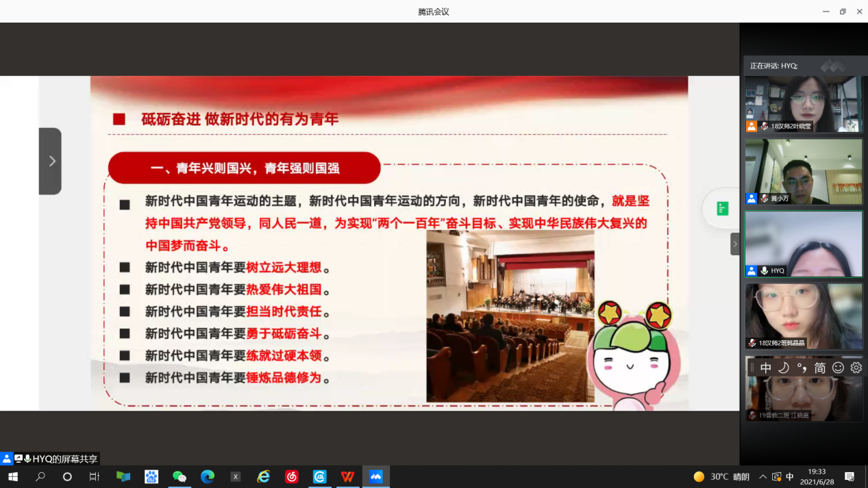Image resolution: width=868 pixels, height=488 pixels.
Task: Open WeChat from the taskbar
Action: (179, 477)
